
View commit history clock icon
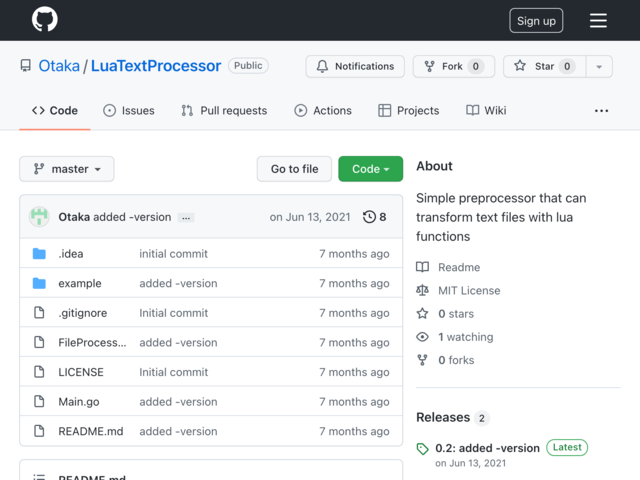369,217
